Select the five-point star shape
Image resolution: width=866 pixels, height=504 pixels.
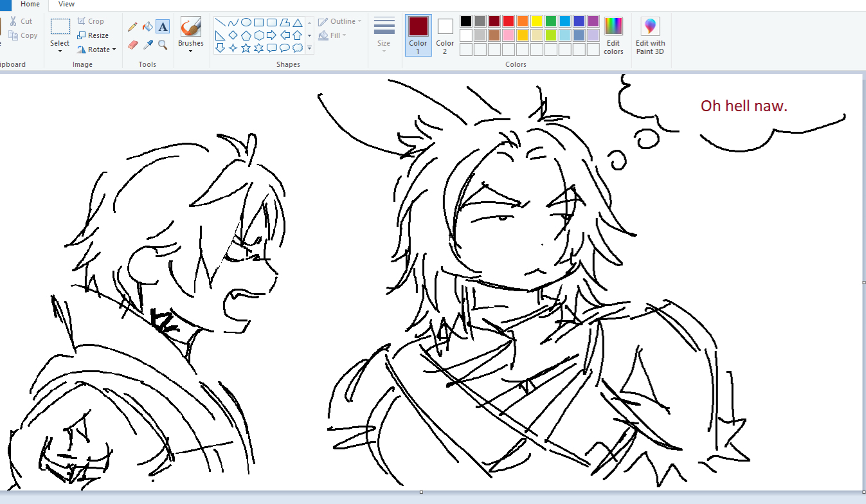point(246,48)
